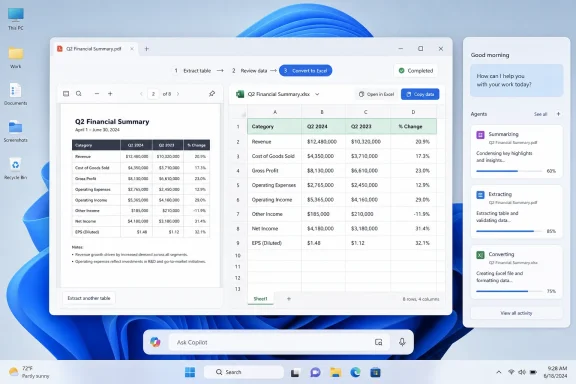The height and width of the screenshot is (384, 576).
Task: Click the Copy data button
Action: [420, 94]
